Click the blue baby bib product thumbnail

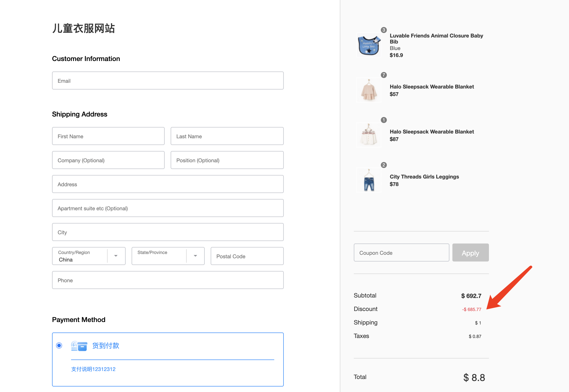click(369, 45)
